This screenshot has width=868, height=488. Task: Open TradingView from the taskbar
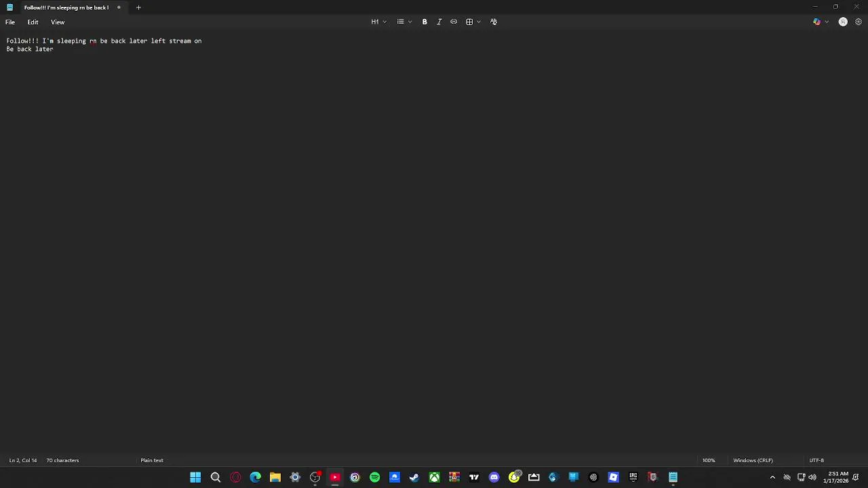(x=474, y=478)
